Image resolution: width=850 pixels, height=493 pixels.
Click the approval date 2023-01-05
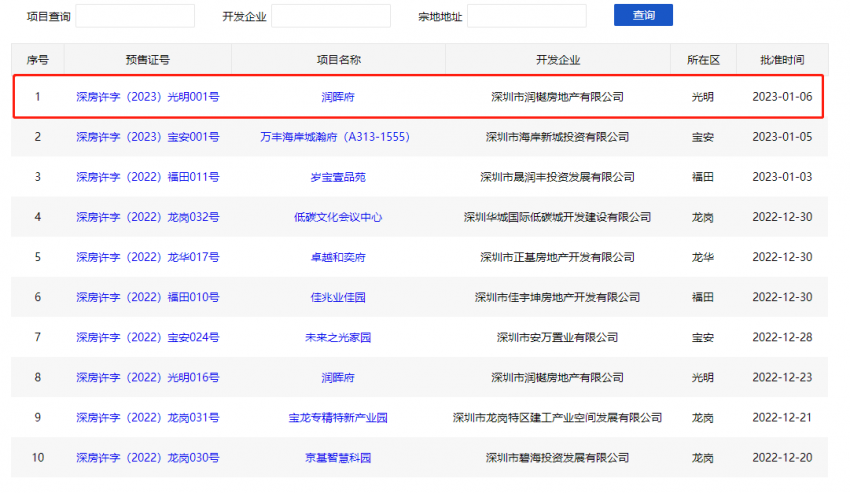point(782,137)
